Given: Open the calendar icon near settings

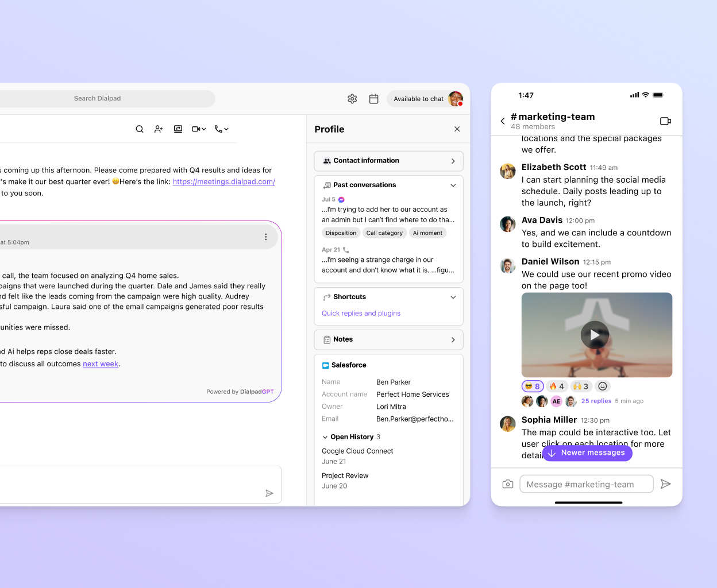Looking at the screenshot, I should (373, 99).
